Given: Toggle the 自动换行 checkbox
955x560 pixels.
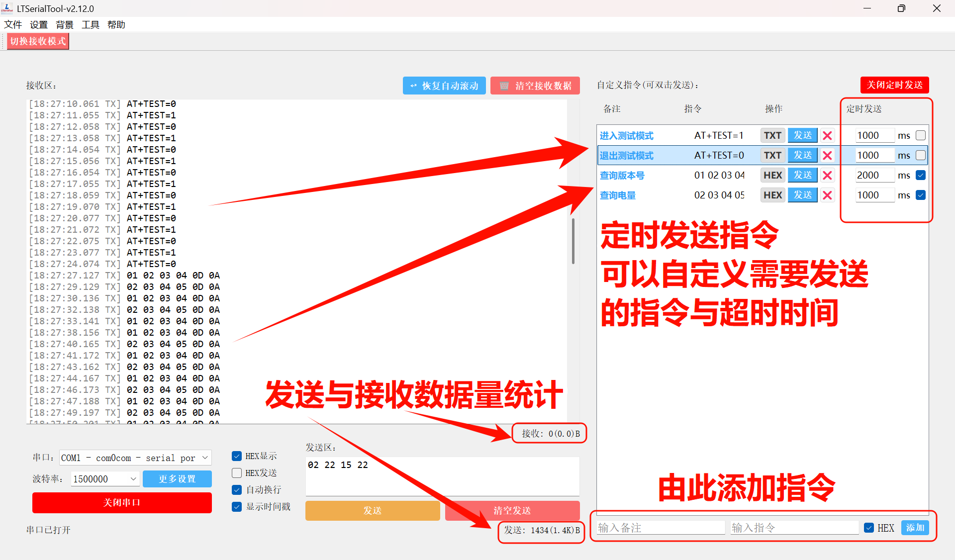Looking at the screenshot, I should [237, 489].
